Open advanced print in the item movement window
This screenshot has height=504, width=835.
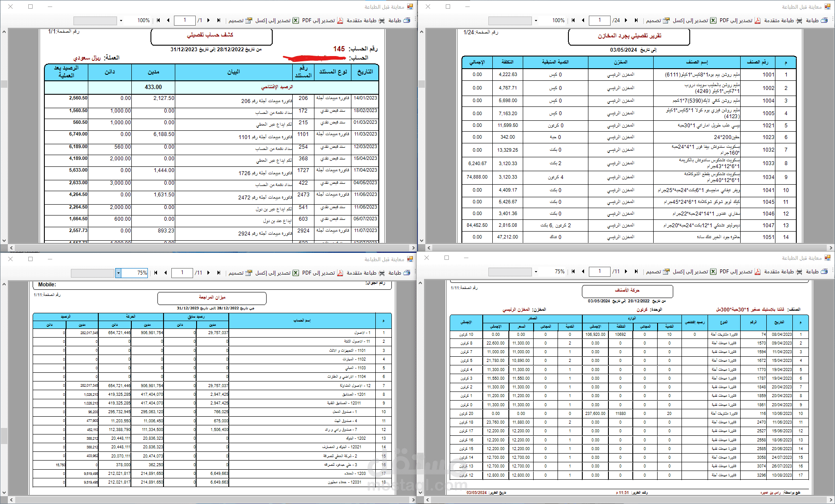783,272
